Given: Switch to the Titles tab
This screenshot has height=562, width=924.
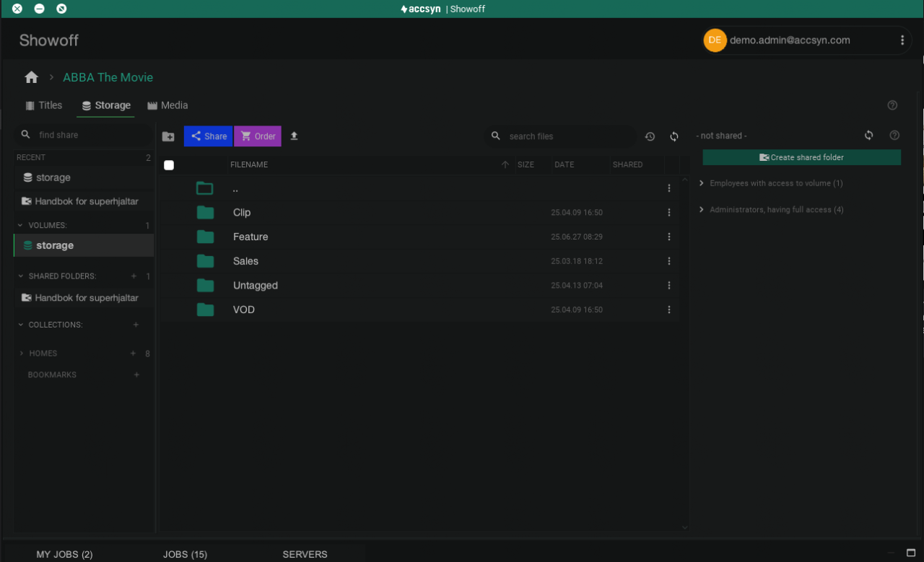Looking at the screenshot, I should [x=43, y=105].
